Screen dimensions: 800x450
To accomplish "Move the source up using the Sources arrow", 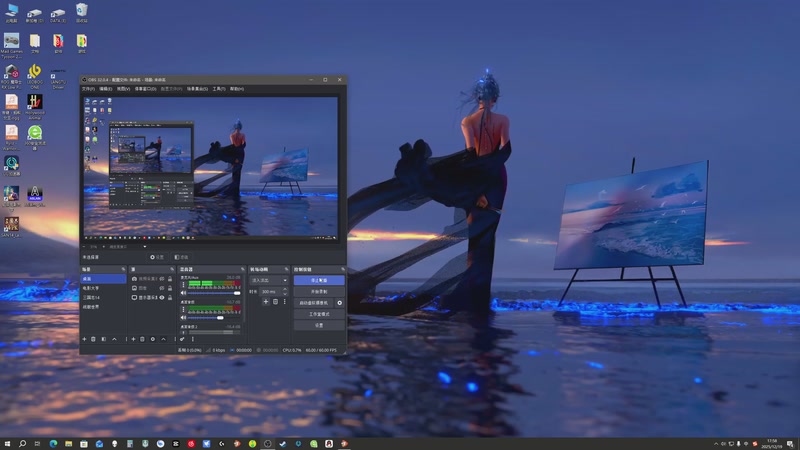I will 163,339.
